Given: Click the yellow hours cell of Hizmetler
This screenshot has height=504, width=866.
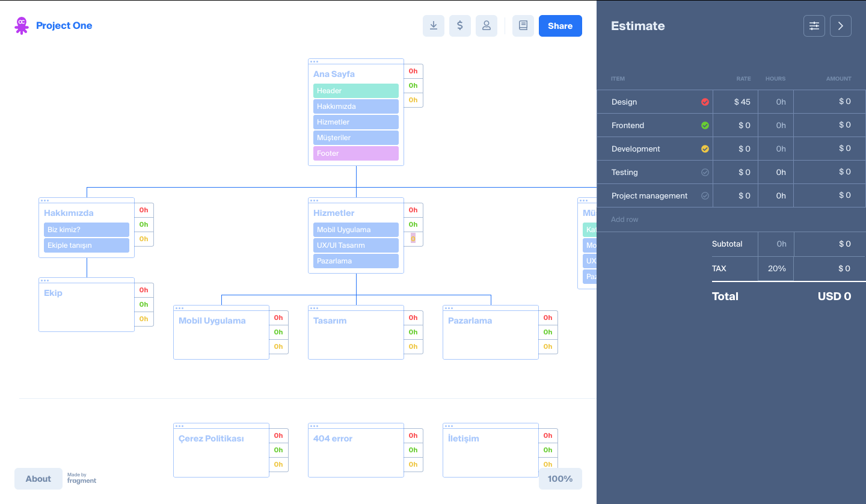Looking at the screenshot, I should click(413, 239).
